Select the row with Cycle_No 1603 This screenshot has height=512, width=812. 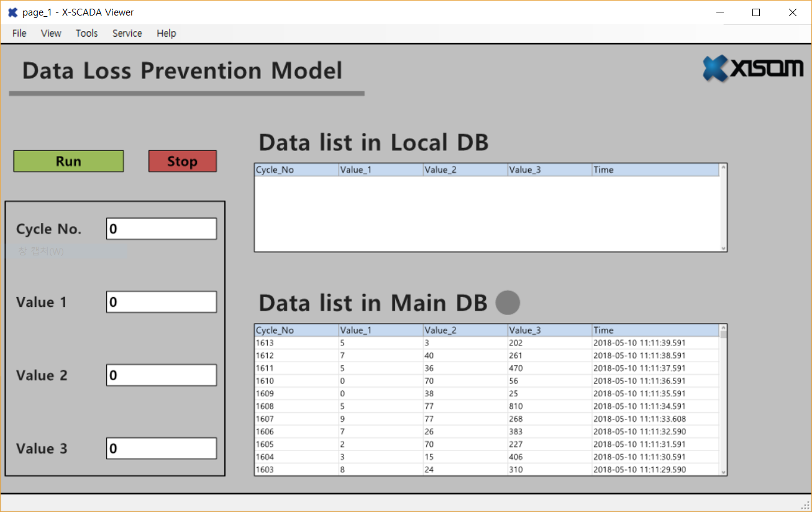(x=487, y=470)
